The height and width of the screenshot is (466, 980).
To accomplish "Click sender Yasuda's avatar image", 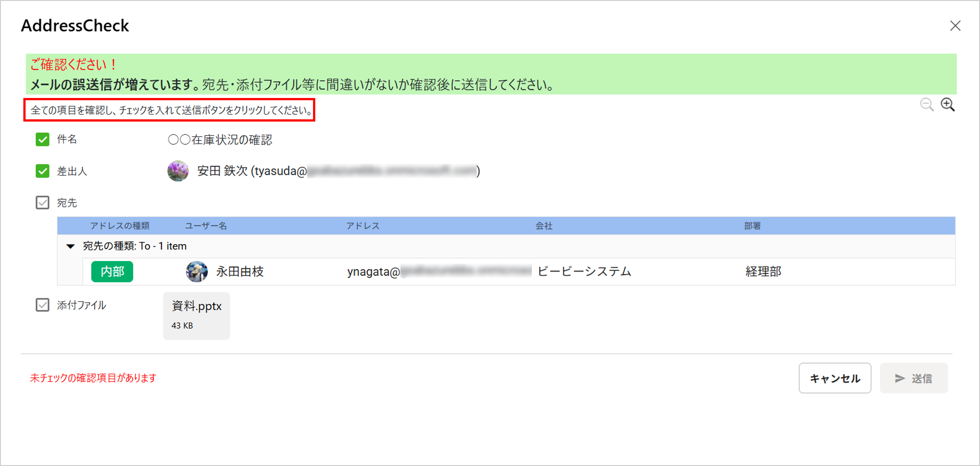I will point(178,171).
